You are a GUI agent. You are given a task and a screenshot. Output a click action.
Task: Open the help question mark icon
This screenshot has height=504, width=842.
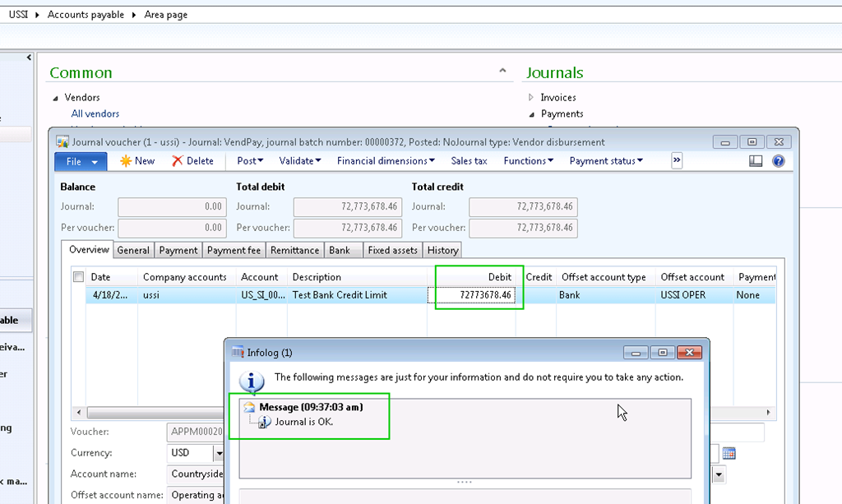[x=778, y=161]
